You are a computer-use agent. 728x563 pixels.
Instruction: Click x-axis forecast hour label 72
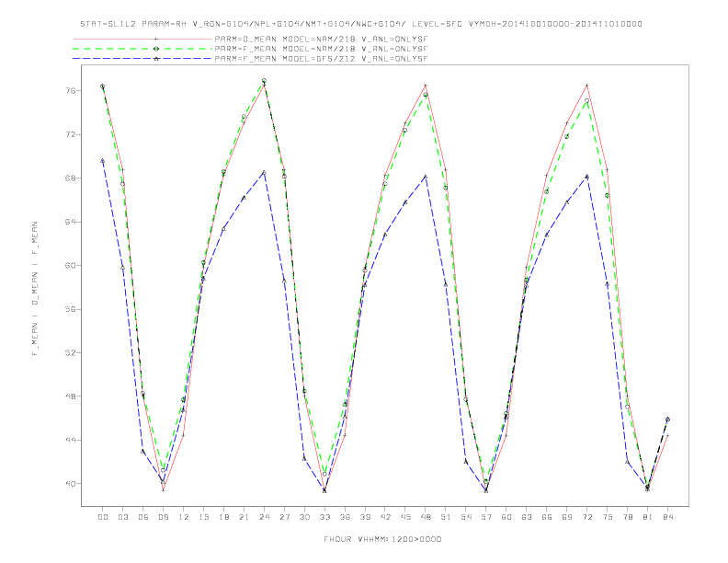[586, 517]
